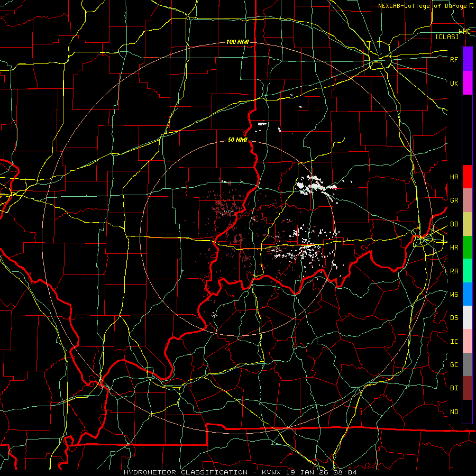Click the RF legend label
Image resolution: width=476 pixels, height=476 pixels.
pos(454,59)
